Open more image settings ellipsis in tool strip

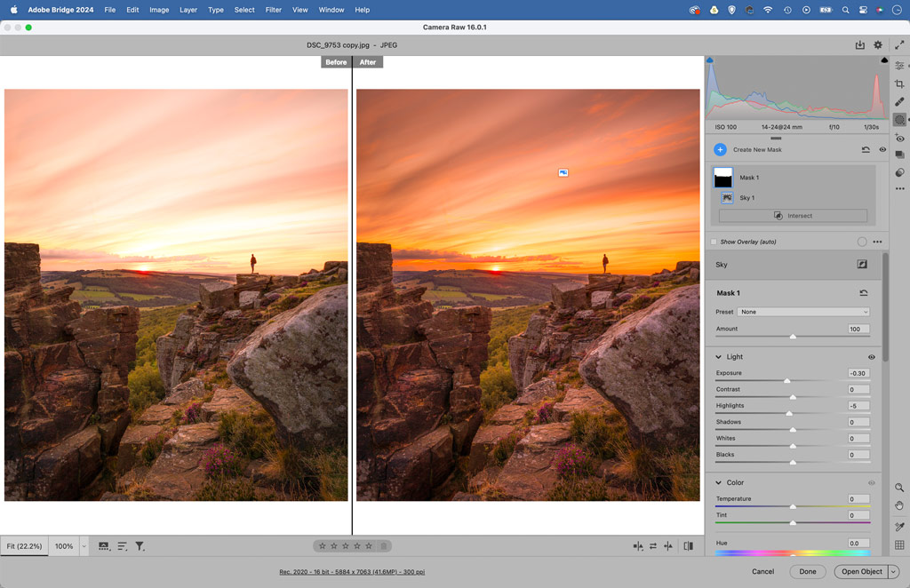click(x=899, y=188)
